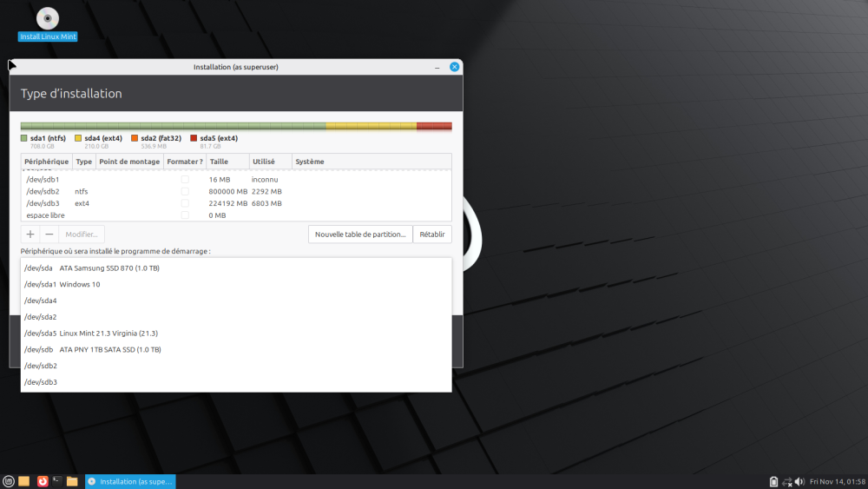The width and height of the screenshot is (868, 489).
Task: Show the desktop from the taskbar
Action: click(23, 481)
